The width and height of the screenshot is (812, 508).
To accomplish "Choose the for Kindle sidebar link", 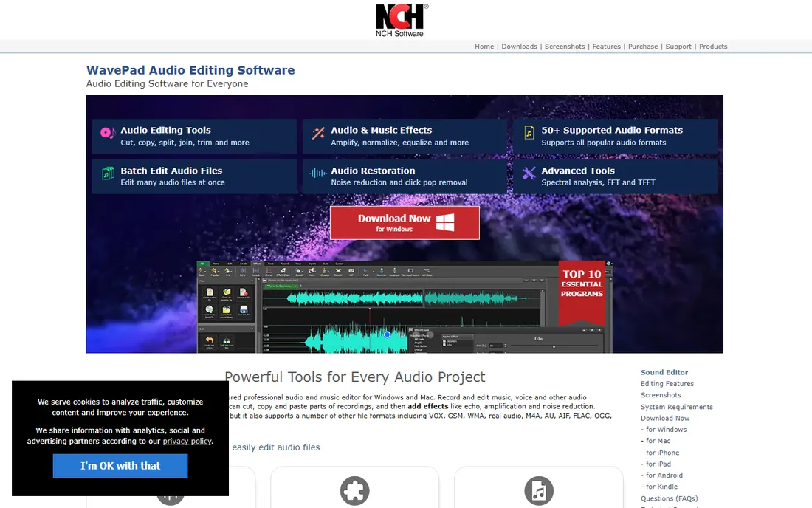I will click(x=662, y=487).
